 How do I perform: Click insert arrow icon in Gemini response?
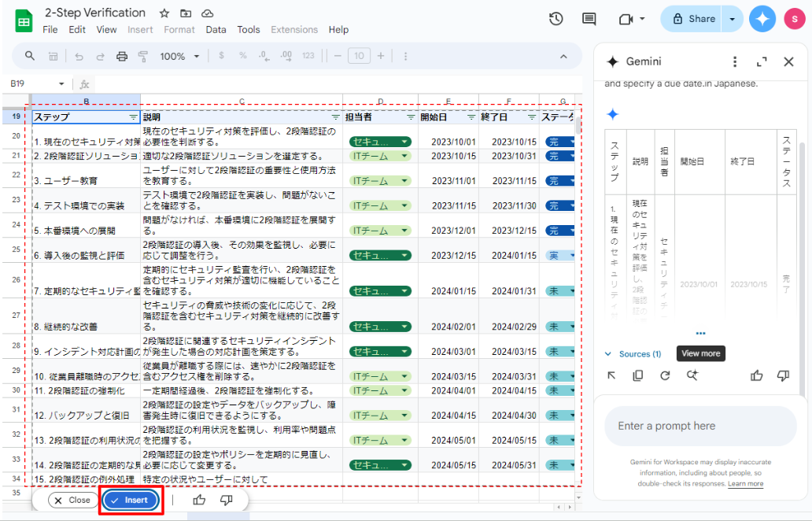point(611,375)
